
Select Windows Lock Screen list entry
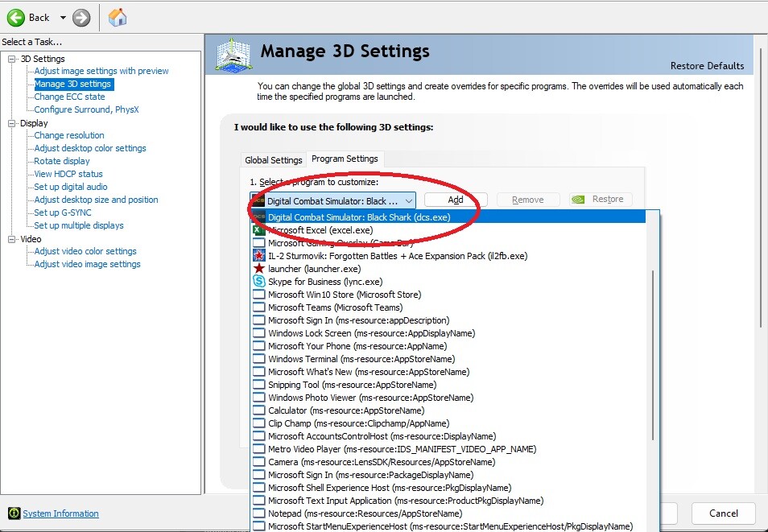click(x=448, y=333)
